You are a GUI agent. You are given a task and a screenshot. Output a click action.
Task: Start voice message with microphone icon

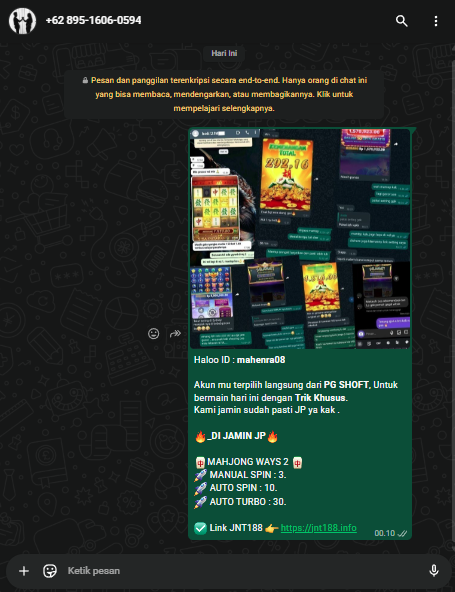434,570
